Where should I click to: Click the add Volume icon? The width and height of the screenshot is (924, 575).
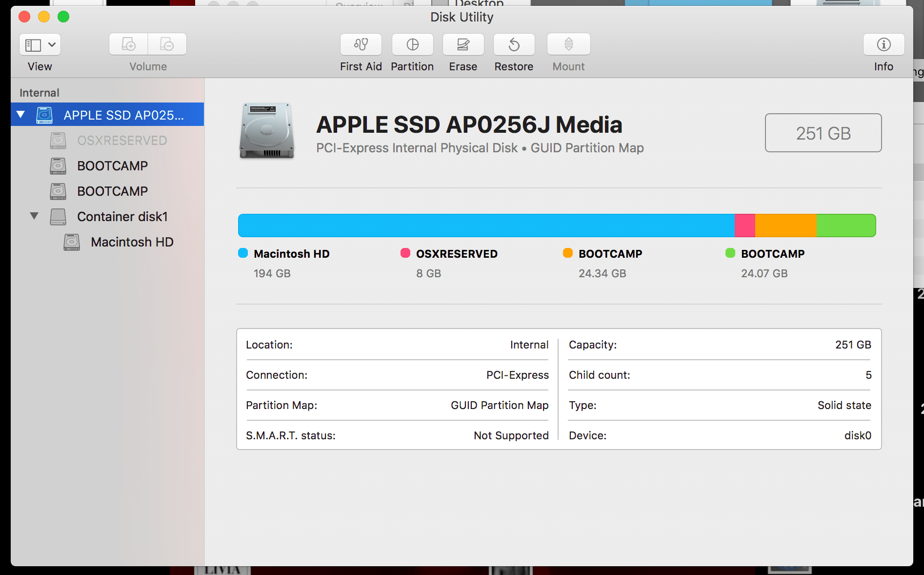128,44
